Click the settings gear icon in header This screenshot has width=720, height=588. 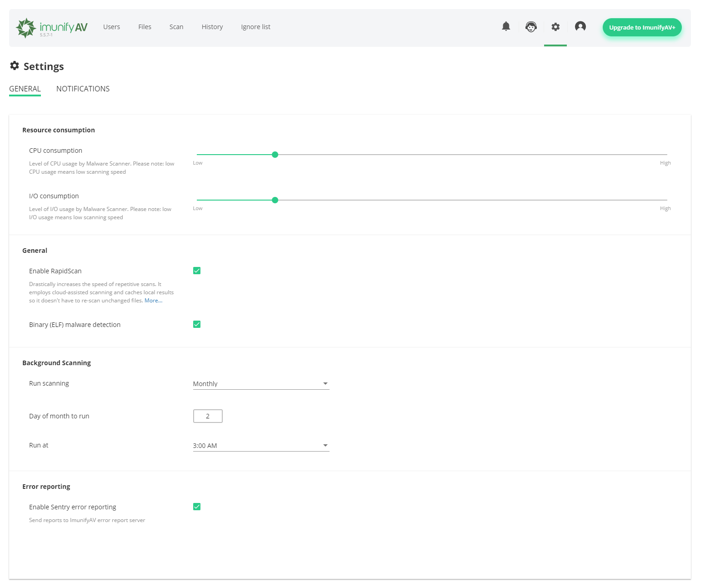[555, 27]
